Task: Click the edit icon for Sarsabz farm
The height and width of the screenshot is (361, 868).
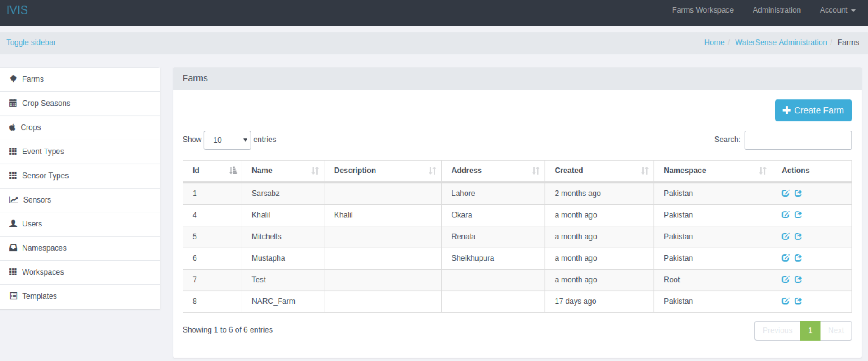Action: click(785, 193)
